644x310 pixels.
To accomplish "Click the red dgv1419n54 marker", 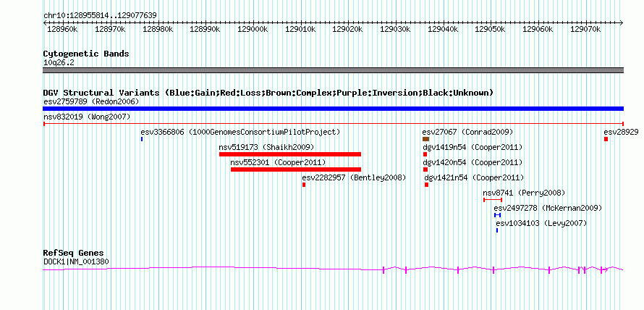I will point(425,154).
